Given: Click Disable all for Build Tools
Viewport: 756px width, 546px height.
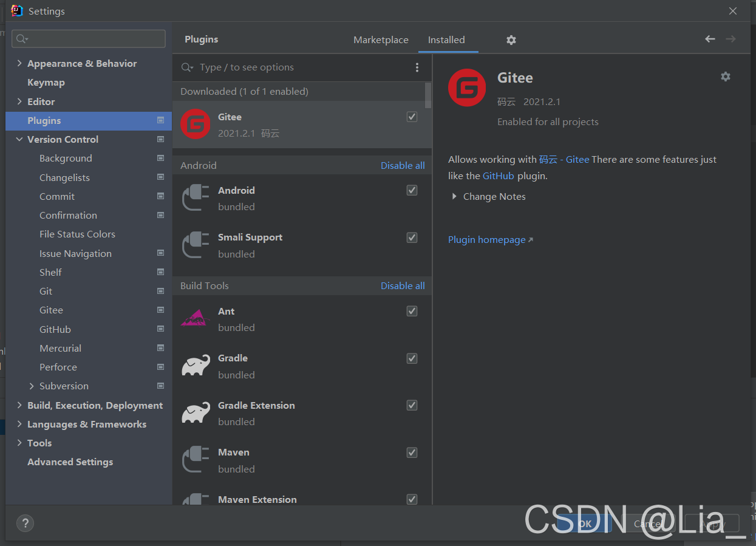Looking at the screenshot, I should click(403, 285).
